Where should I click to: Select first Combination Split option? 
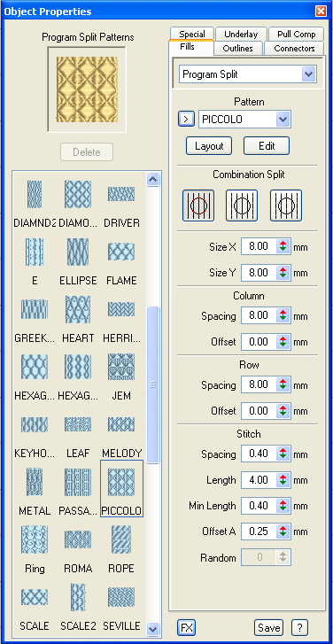[x=198, y=206]
